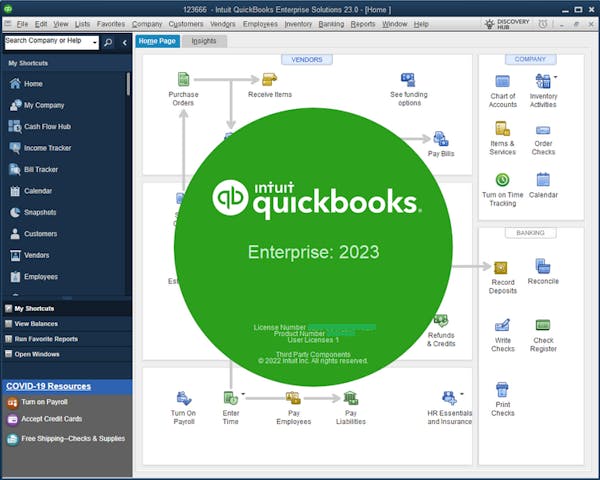Select View Balances in sidebar
The width and height of the screenshot is (600, 480).
coord(35,324)
